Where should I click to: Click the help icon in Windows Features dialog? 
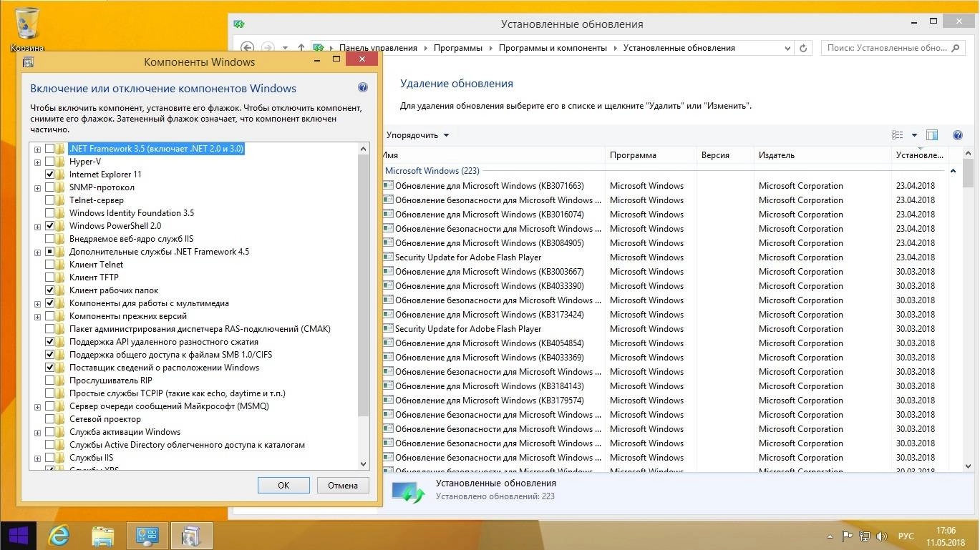point(363,88)
